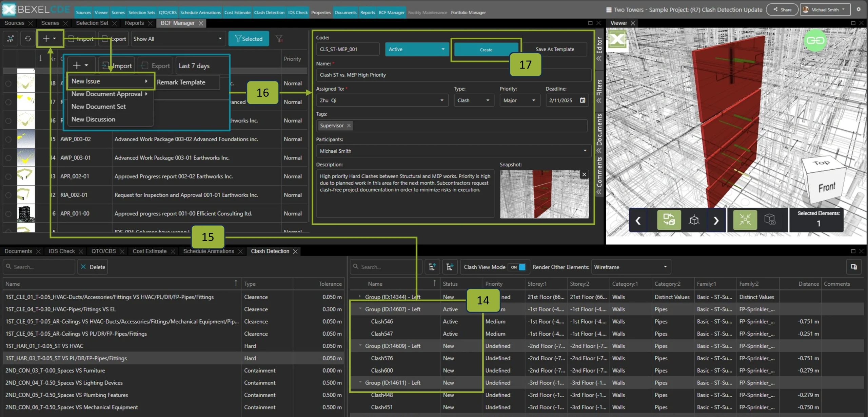
Task: Open the Participants Michael Smith dropdown
Action: [453, 151]
